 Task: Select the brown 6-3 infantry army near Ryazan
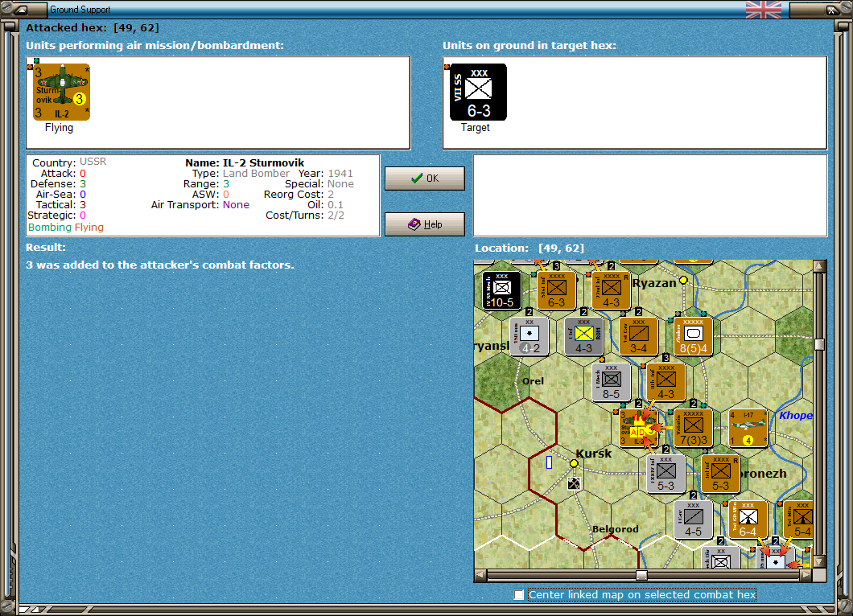coord(557,290)
